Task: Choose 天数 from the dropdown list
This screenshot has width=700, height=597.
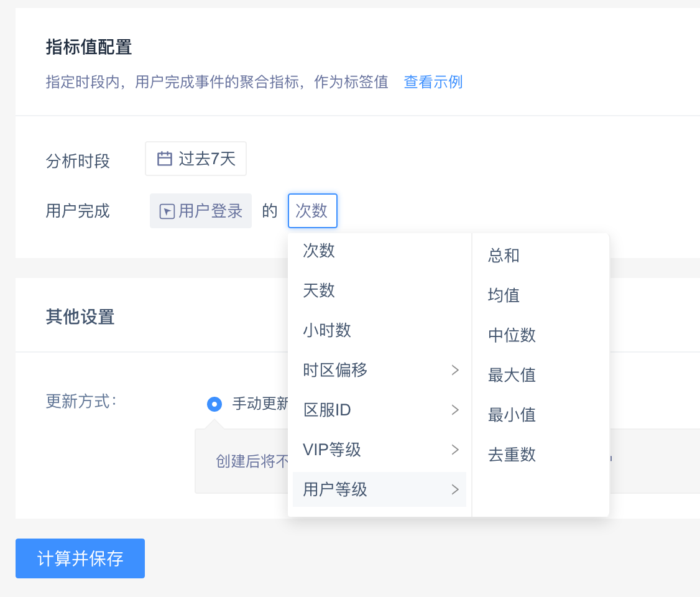Action: click(x=319, y=290)
